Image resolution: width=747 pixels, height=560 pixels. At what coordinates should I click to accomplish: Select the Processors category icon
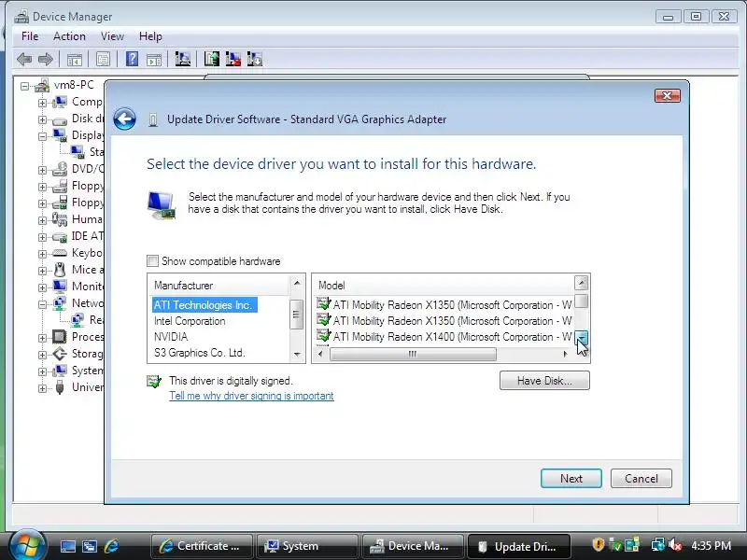pyautogui.click(x=60, y=337)
